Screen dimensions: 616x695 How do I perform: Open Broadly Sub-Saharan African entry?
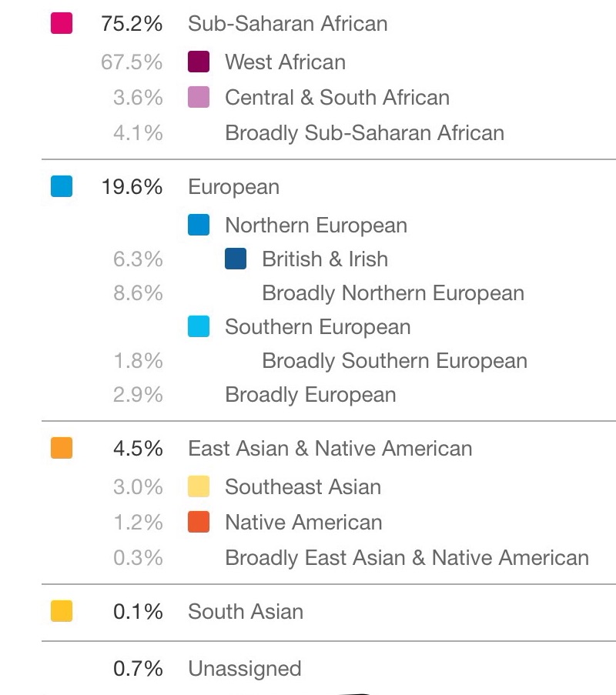pos(364,133)
